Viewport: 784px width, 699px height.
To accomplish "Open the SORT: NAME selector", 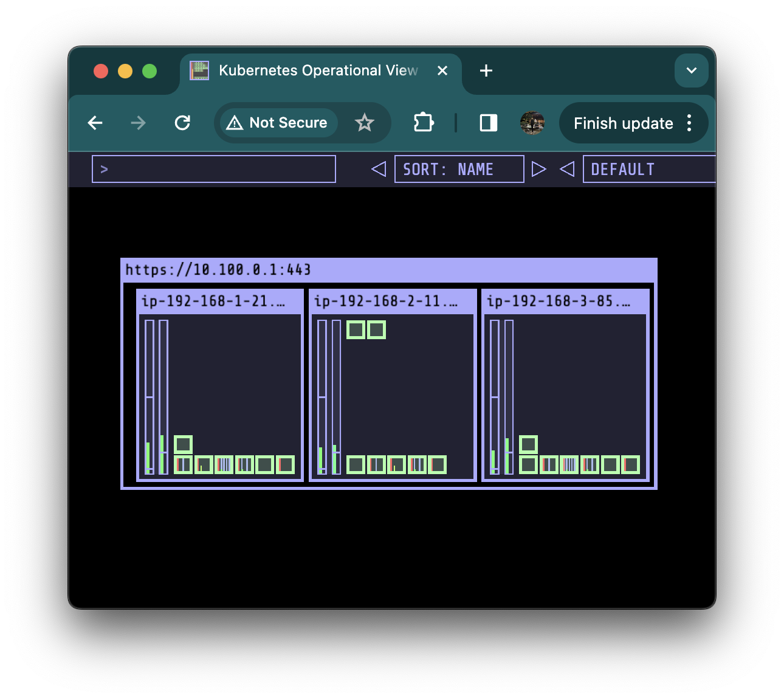I will click(459, 169).
